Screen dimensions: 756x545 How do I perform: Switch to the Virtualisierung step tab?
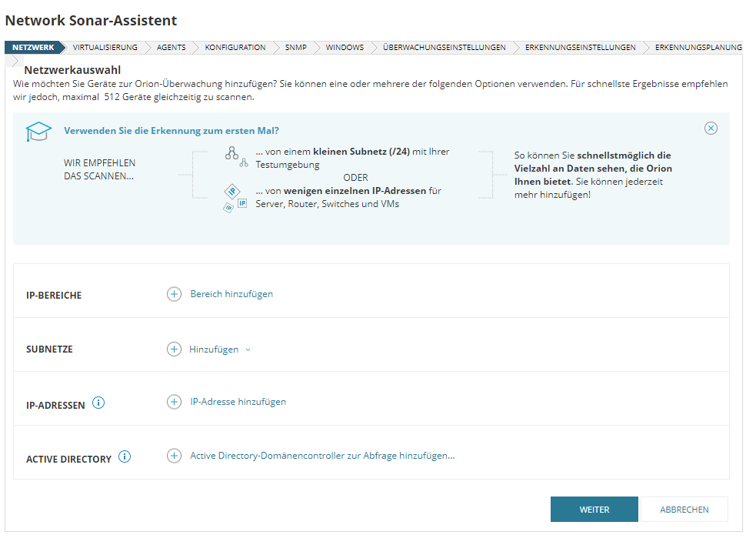105,48
